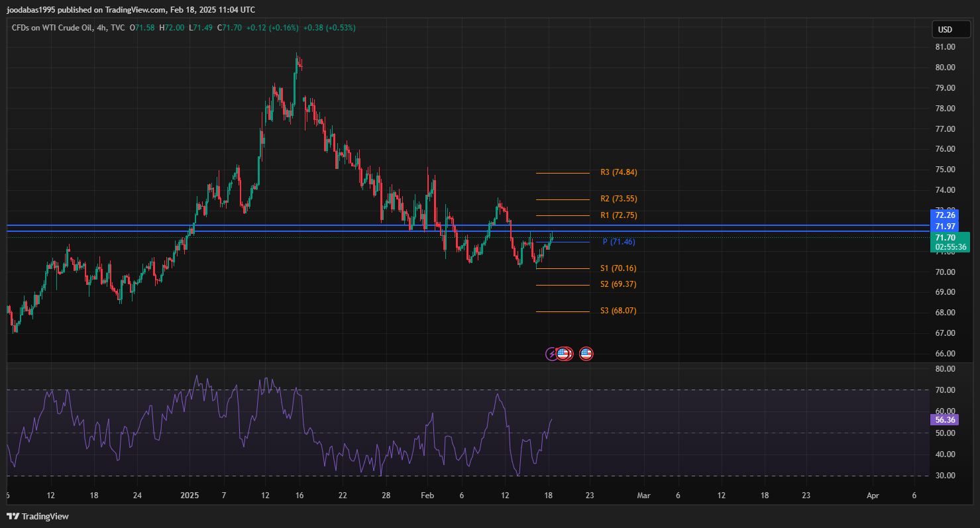Viewport: 980px width, 528px height.
Task: Click the 71.97 blue price label
Action: coord(944,227)
